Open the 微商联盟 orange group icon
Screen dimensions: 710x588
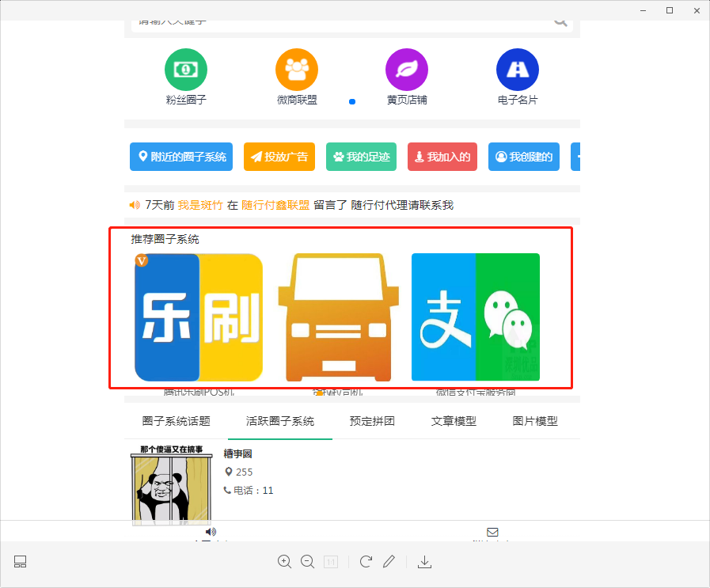pyautogui.click(x=297, y=70)
